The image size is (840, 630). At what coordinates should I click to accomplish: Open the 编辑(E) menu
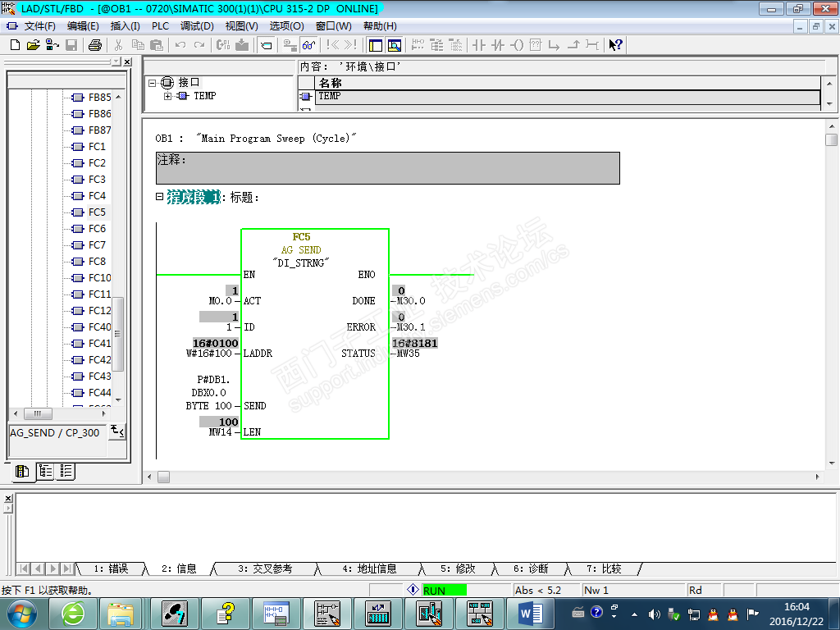[83, 25]
